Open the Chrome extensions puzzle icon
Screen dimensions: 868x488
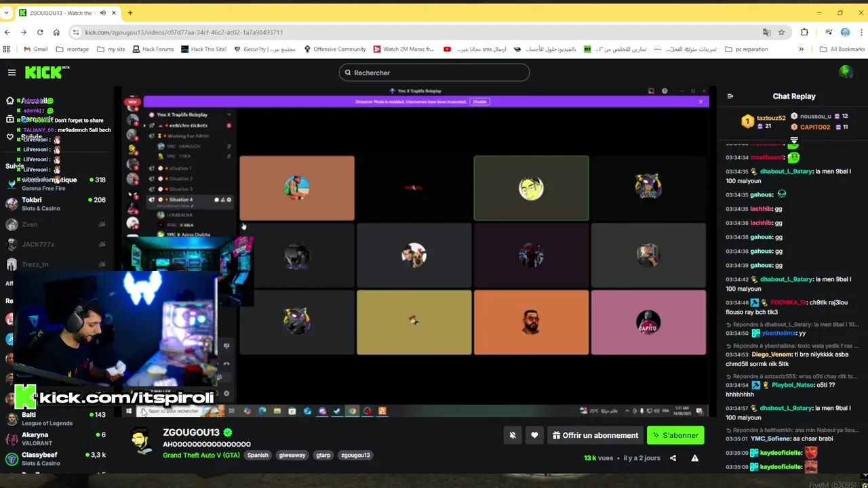(x=804, y=32)
